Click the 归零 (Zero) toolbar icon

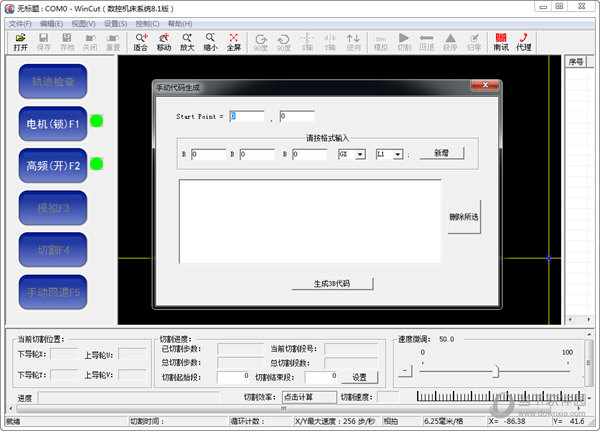click(x=474, y=42)
